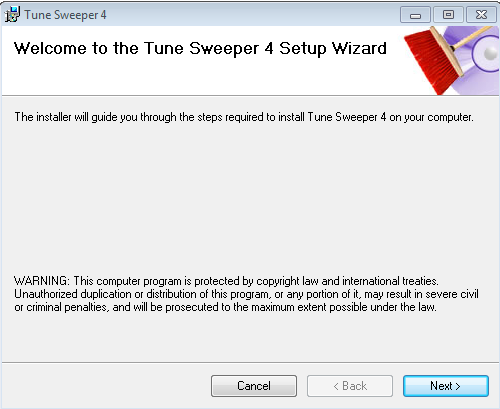Screen dimensions: 500x409
Task: Click the silver center hub of the CD
Action: tap(491, 53)
